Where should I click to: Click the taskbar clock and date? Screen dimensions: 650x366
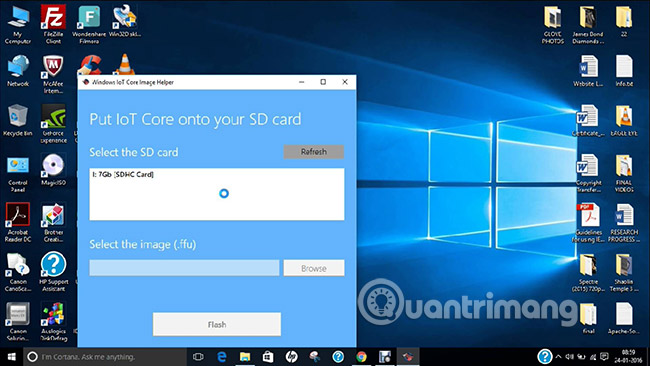[x=628, y=357]
